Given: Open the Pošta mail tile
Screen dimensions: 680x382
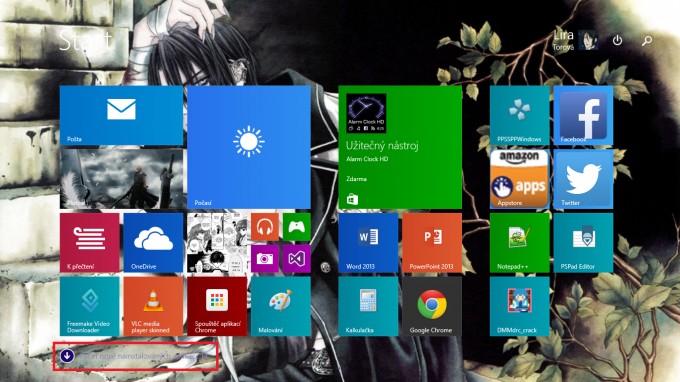Looking at the screenshot, I should [x=121, y=115].
